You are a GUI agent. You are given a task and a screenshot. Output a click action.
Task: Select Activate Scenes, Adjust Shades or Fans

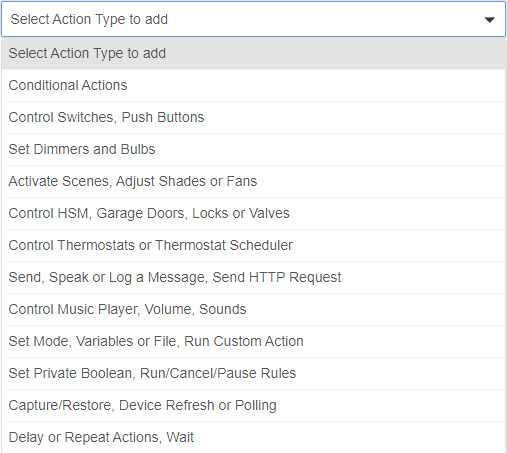[x=253, y=181]
